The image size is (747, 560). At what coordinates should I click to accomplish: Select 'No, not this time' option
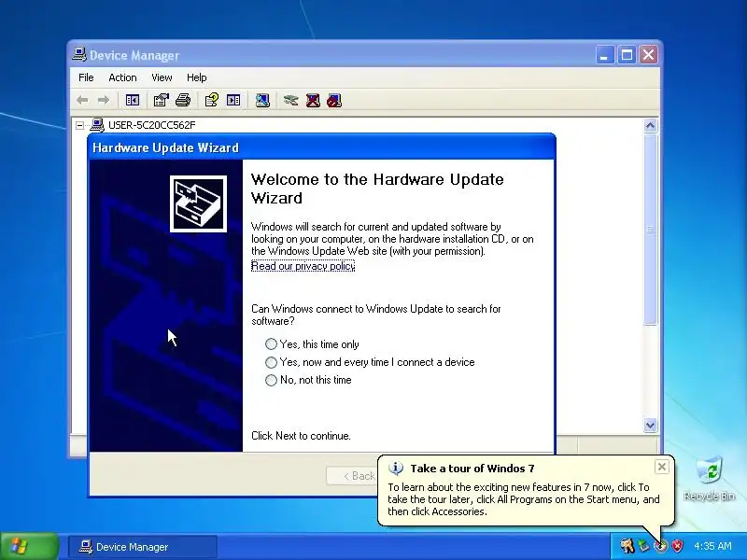[x=308, y=380]
